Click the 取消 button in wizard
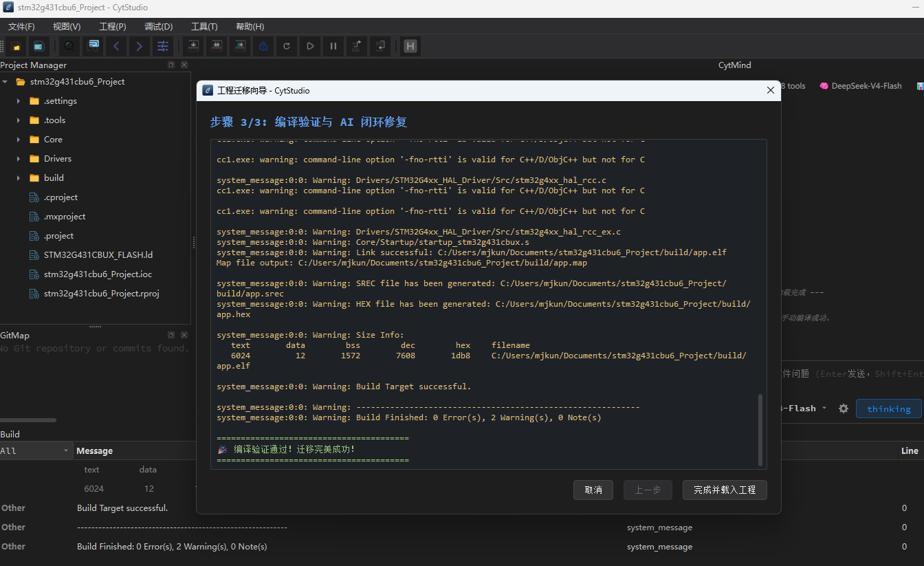The width and height of the screenshot is (924, 566). point(593,490)
